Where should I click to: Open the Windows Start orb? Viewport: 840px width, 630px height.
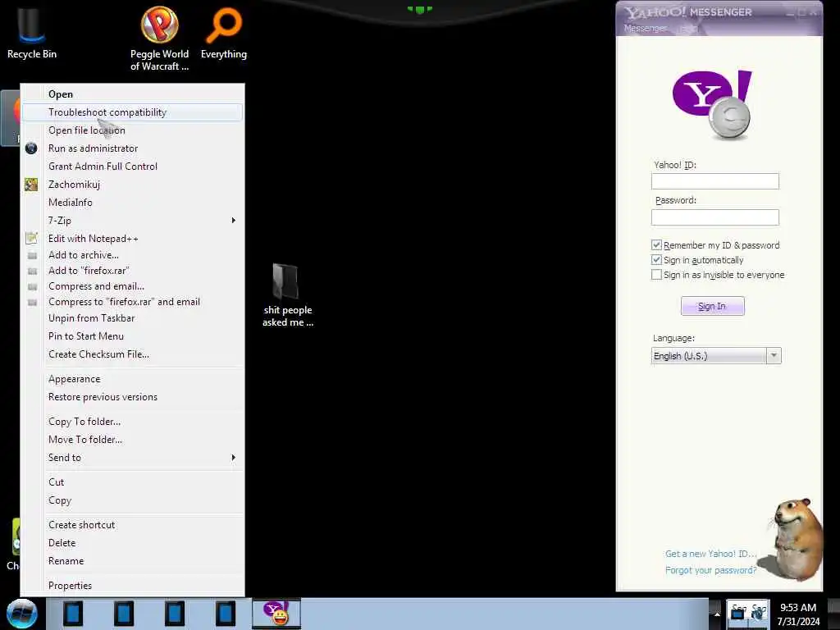pos(22,614)
